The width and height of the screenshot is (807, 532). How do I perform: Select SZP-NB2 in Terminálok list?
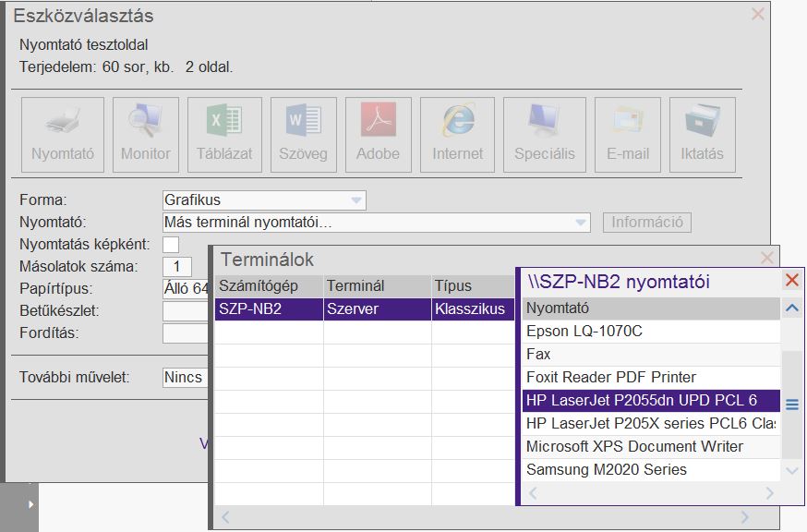tap(269, 309)
